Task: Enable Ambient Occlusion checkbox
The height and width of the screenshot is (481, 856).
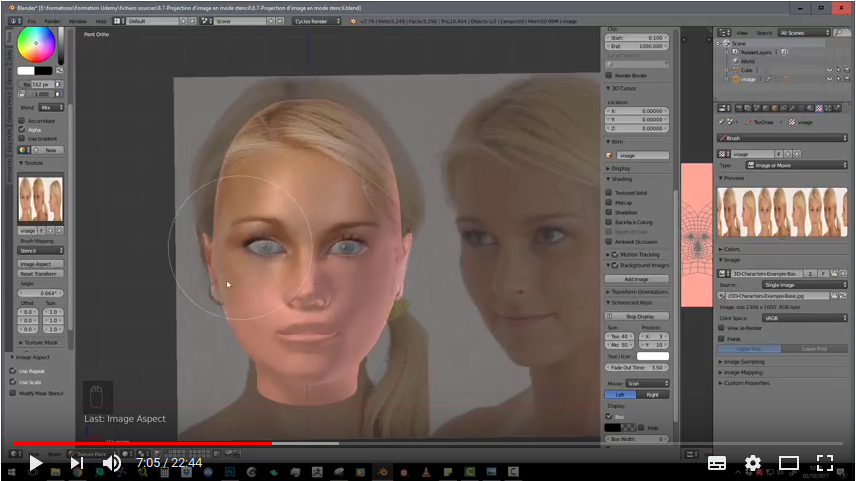Action: tap(609, 241)
